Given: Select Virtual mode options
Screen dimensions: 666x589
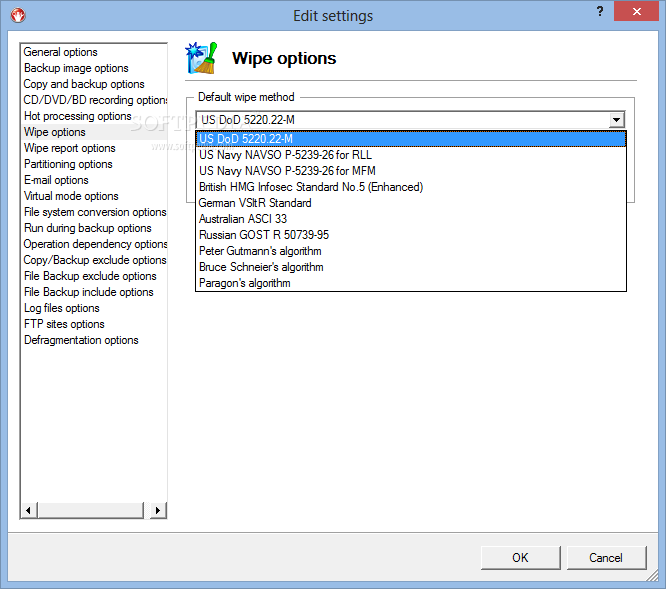Looking at the screenshot, I should coord(94,196).
